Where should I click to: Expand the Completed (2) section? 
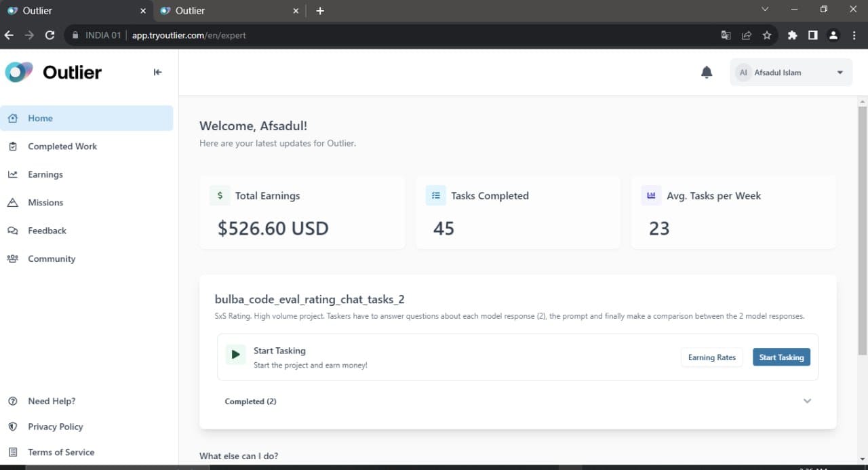tap(518, 402)
